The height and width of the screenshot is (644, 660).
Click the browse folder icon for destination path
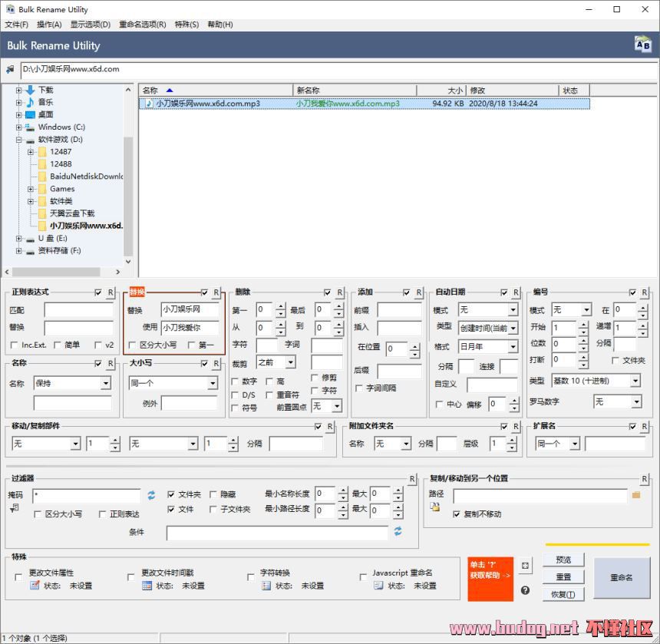tap(635, 495)
